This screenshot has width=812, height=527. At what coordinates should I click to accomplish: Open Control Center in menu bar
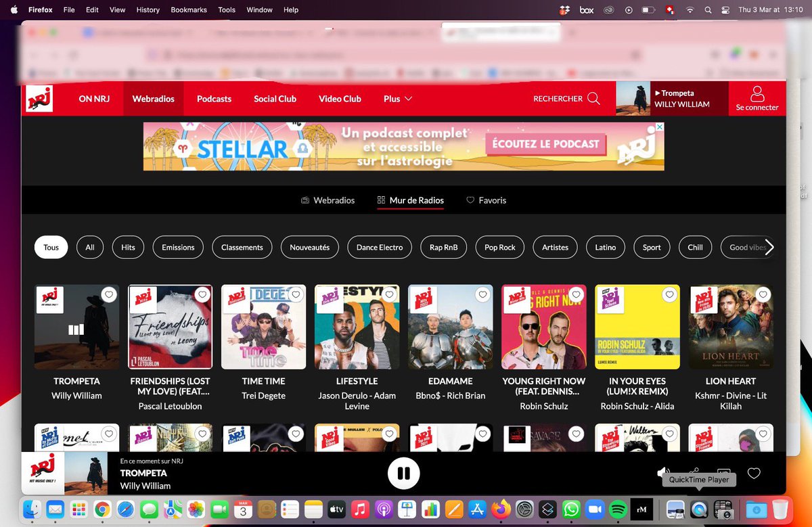725,10
